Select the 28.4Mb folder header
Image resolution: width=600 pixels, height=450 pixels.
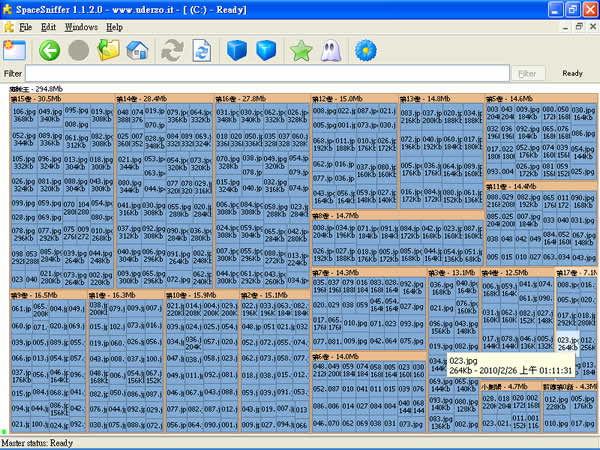pyautogui.click(x=164, y=99)
